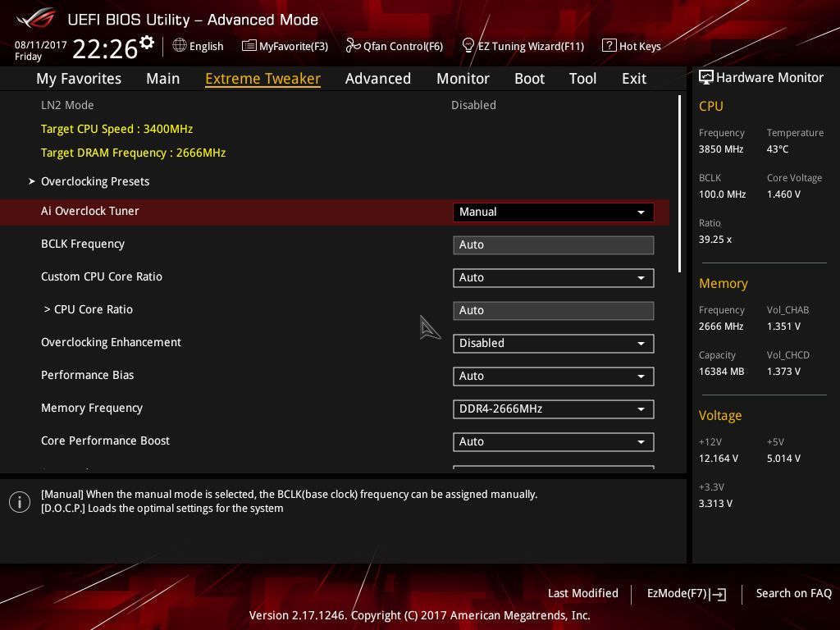Open Overclocking Enhancement dropdown
Viewport: 840px width, 630px height.
(x=554, y=344)
